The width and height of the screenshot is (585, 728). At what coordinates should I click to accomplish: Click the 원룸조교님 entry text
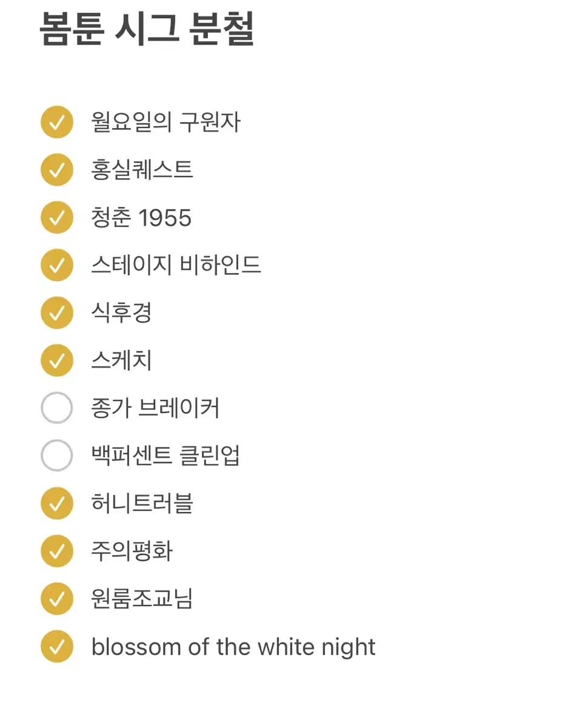click(142, 599)
